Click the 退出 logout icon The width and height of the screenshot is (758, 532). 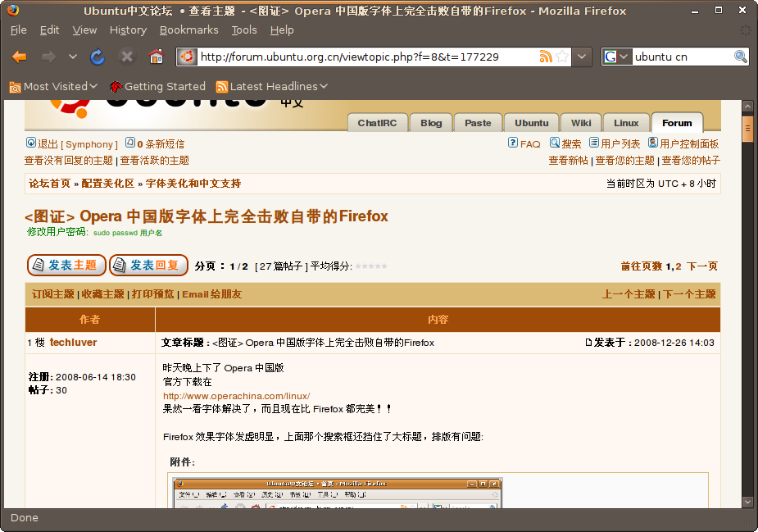[x=31, y=143]
